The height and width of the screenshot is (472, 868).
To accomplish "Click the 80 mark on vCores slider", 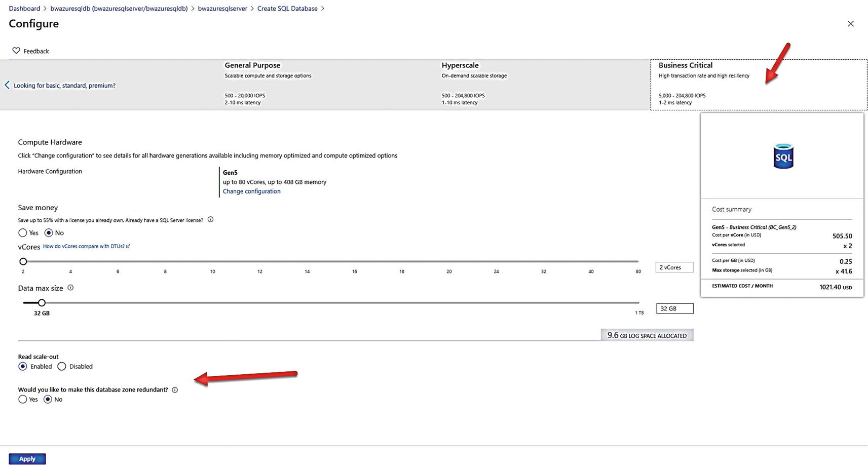I will (x=638, y=271).
